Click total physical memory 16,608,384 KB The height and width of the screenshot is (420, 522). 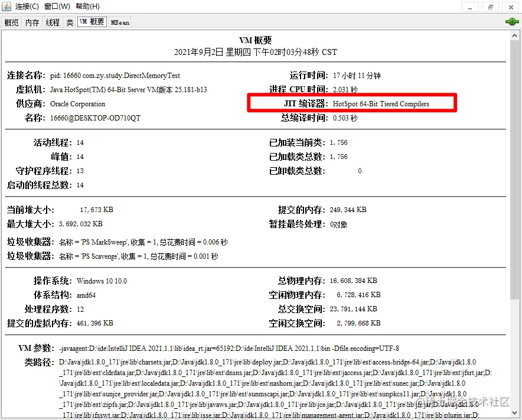pyautogui.click(x=353, y=281)
